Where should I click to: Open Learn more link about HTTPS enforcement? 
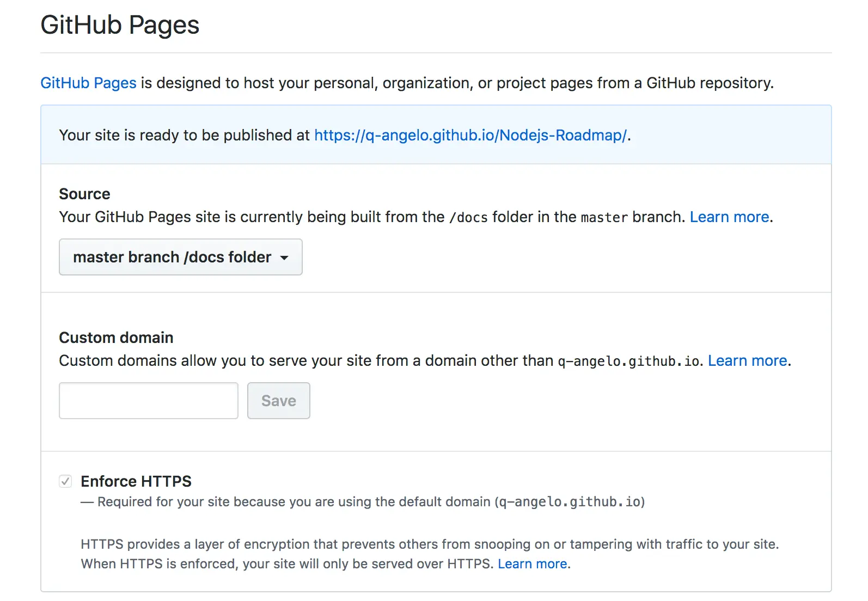pos(532,564)
